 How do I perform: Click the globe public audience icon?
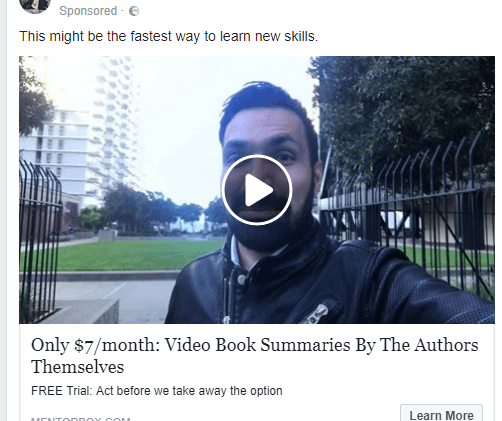134,11
